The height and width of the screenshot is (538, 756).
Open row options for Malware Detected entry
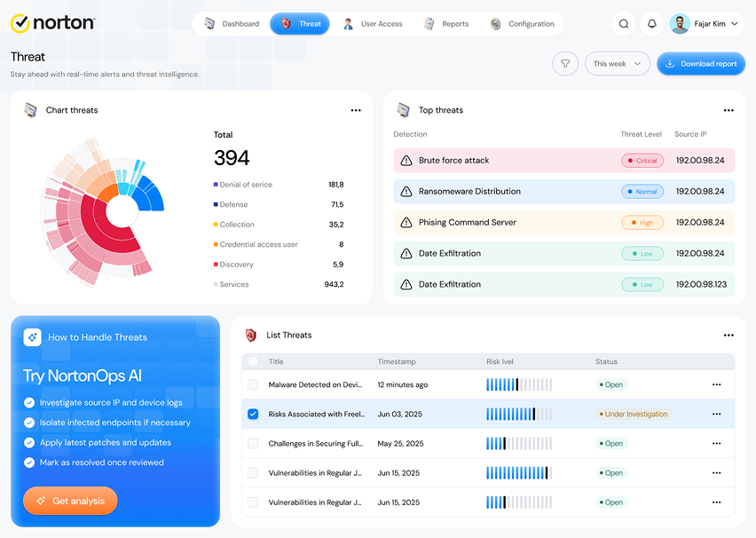pyautogui.click(x=716, y=384)
